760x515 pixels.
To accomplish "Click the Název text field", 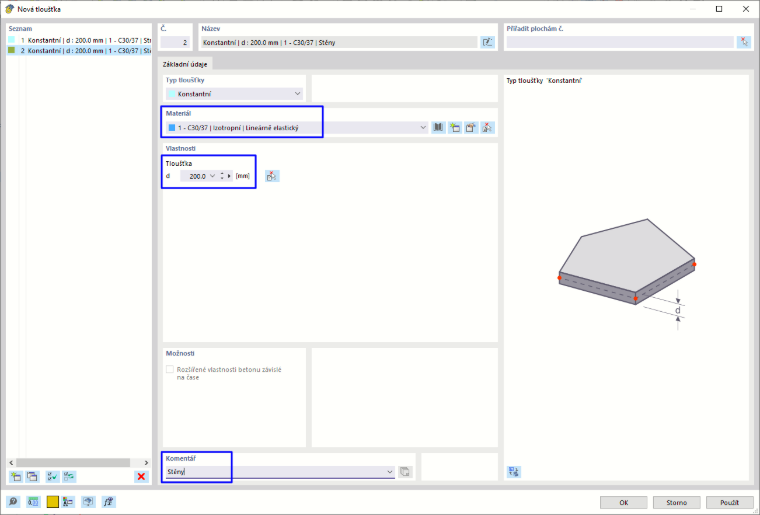I will [339, 43].
